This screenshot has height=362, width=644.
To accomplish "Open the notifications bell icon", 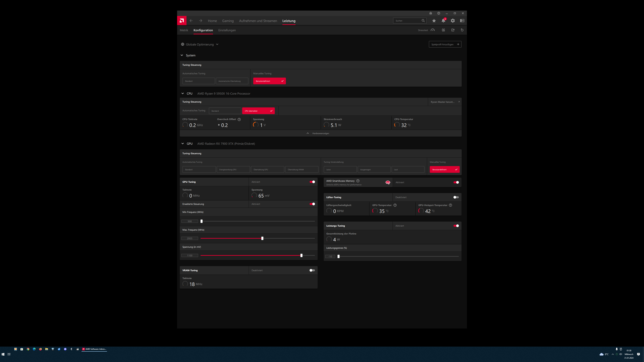I will (x=443, y=21).
